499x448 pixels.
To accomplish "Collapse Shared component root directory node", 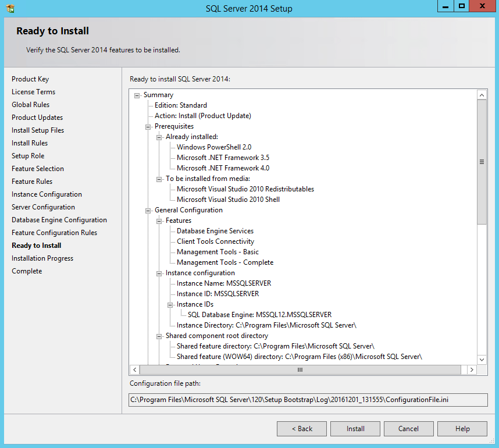I will (x=159, y=336).
